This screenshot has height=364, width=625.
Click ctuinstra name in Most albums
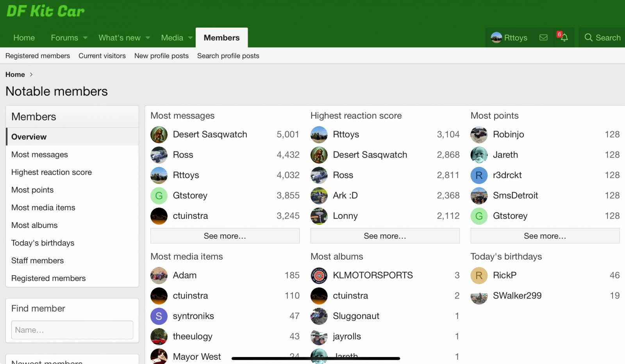click(x=350, y=296)
